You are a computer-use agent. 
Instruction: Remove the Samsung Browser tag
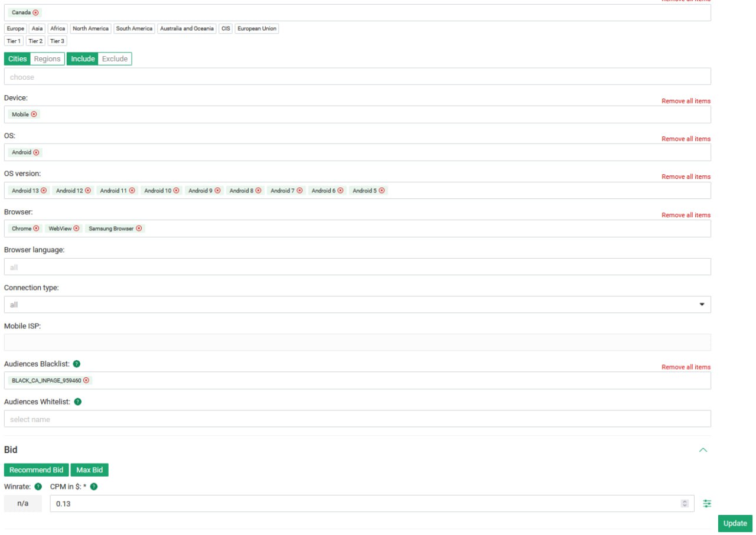pos(139,229)
